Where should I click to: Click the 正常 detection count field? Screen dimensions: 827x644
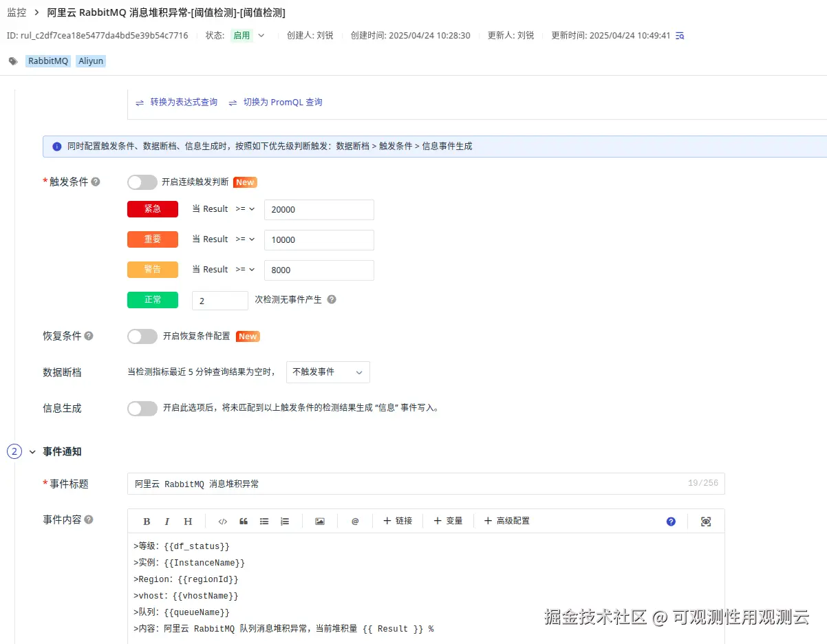click(220, 301)
